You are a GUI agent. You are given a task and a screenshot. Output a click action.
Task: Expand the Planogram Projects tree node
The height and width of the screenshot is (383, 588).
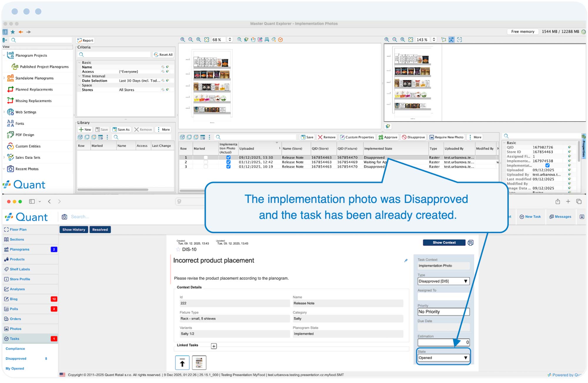pyautogui.click(x=4, y=55)
